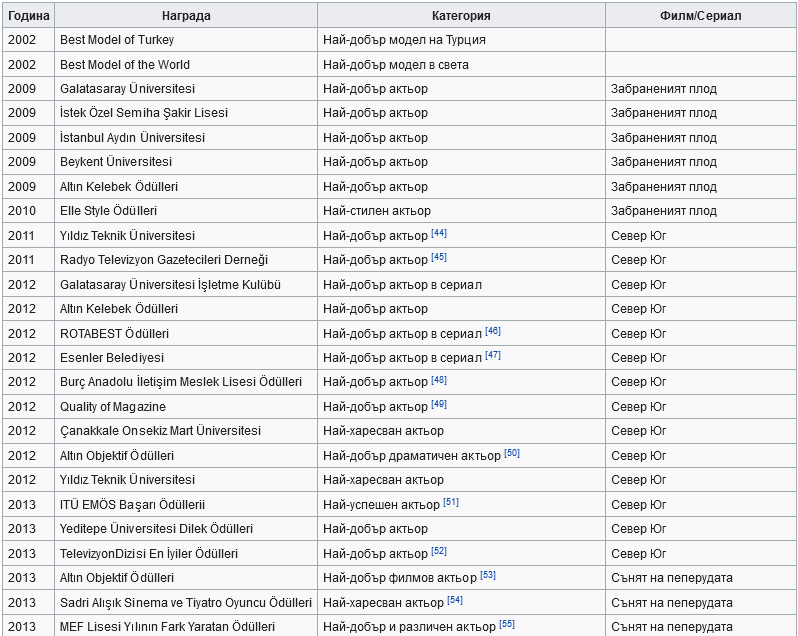This screenshot has width=798, height=636.
Task: Open footnote reference 44
Action: tap(439, 233)
